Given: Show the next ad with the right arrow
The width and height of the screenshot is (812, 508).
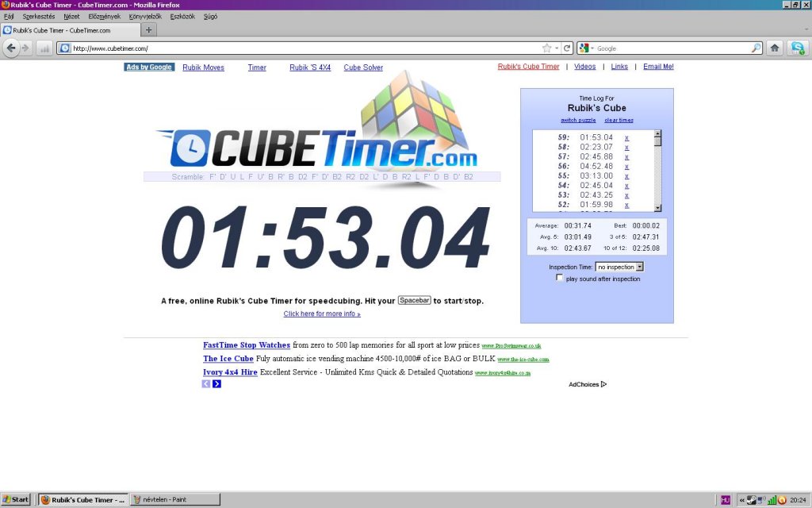Looking at the screenshot, I should (x=216, y=383).
